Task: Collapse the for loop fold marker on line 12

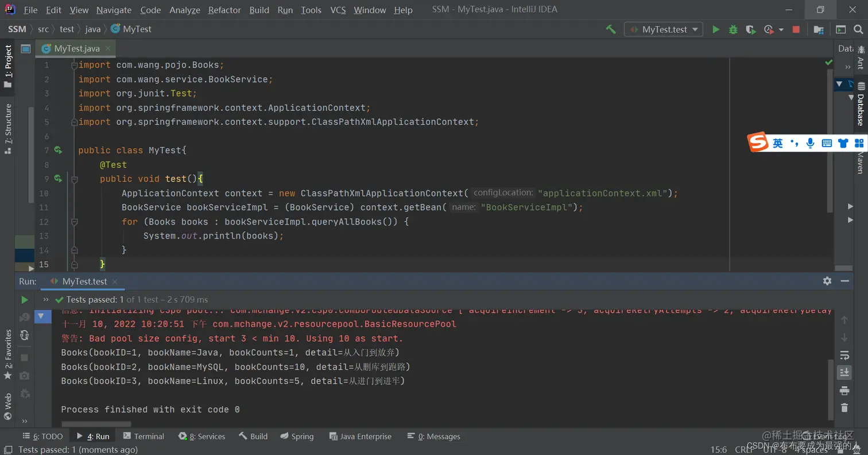Action: point(74,222)
